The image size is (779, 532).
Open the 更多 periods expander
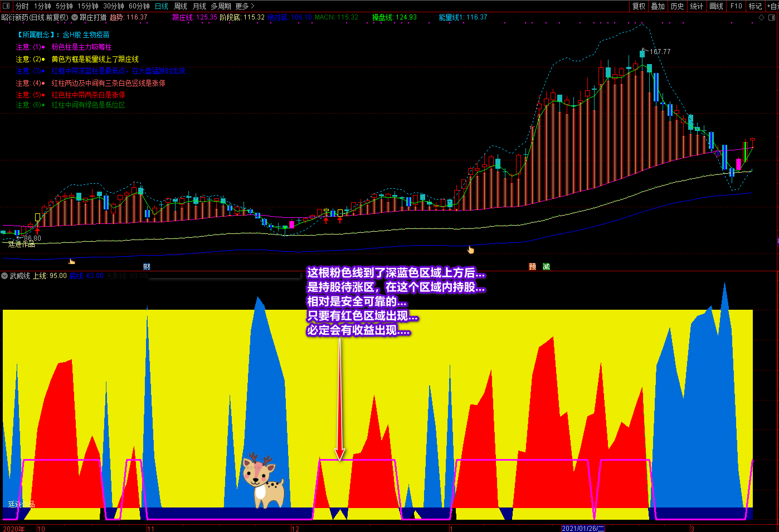click(x=245, y=6)
